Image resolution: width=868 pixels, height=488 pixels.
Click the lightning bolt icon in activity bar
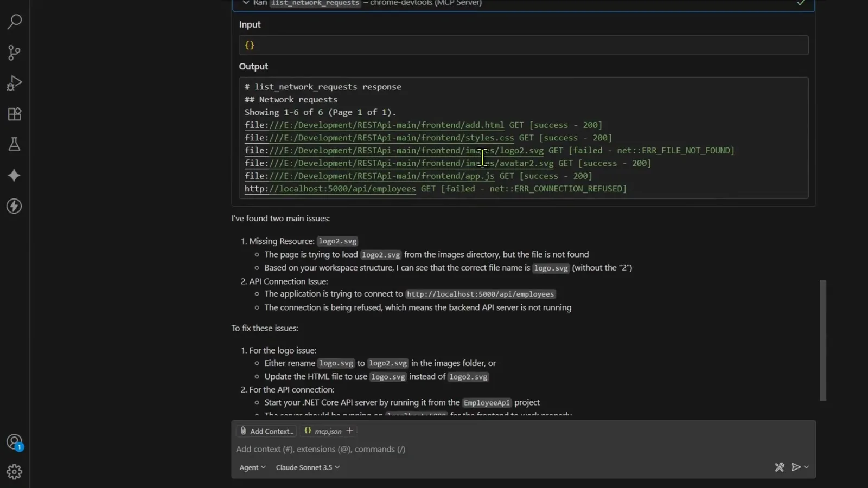[14, 206]
